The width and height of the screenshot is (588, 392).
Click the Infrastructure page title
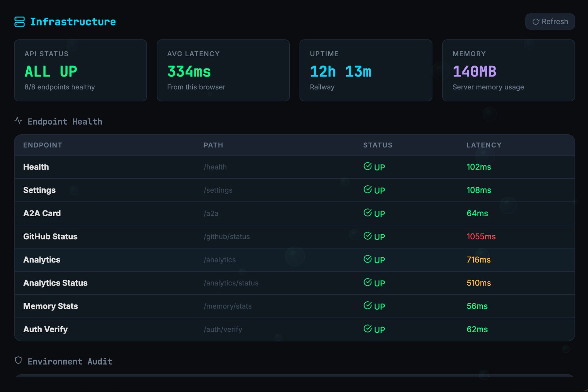(73, 22)
